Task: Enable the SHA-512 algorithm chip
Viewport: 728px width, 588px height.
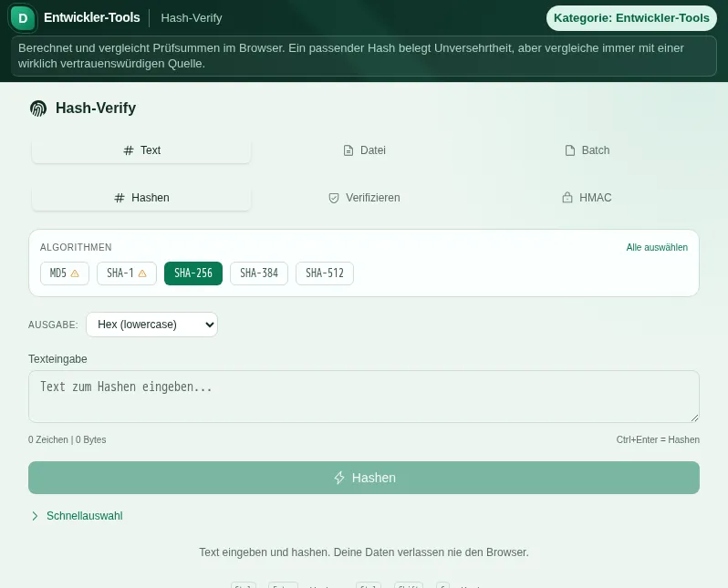Action: (325, 273)
